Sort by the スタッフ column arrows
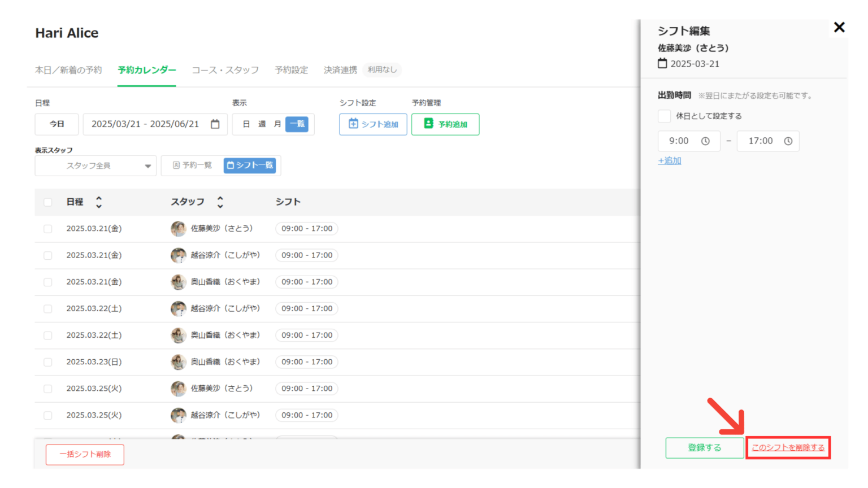Screen dimensions: 868x488 point(220,202)
